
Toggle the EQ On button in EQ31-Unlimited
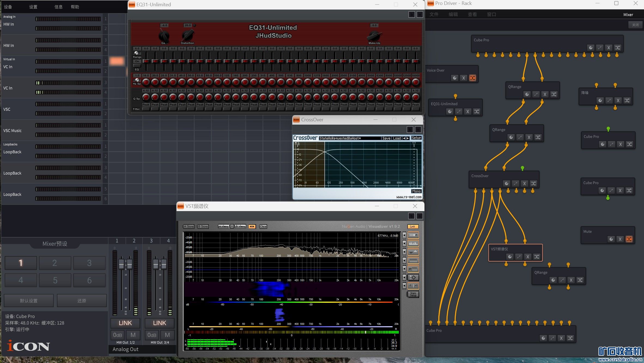pyautogui.click(x=137, y=61)
